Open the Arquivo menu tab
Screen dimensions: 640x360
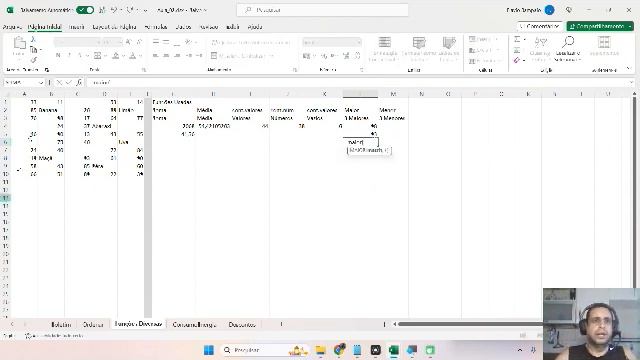[x=12, y=27]
